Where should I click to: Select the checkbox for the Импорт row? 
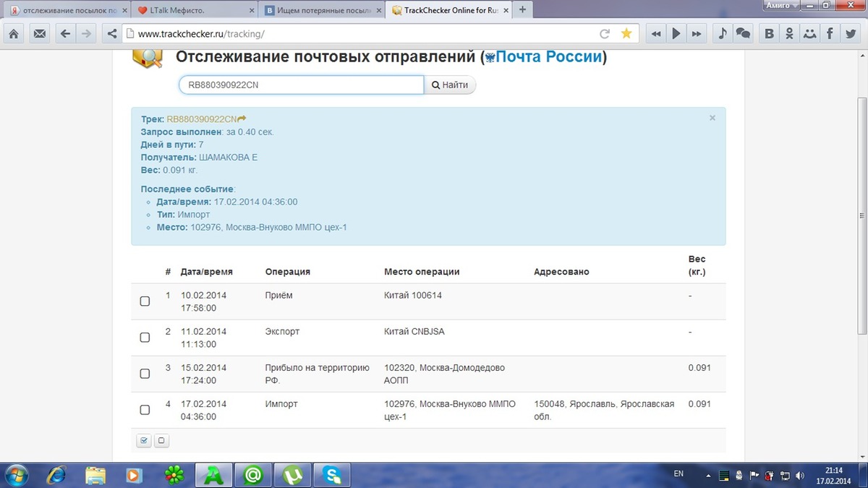click(x=145, y=410)
